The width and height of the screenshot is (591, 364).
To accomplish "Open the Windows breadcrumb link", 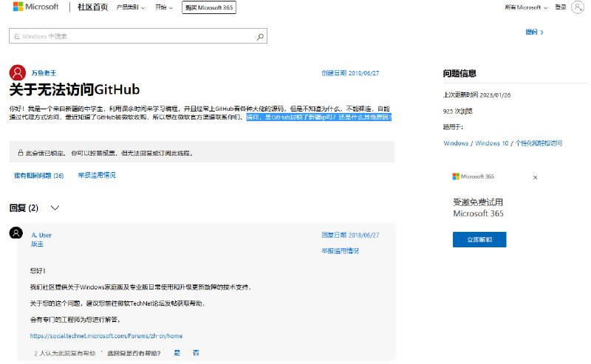I will (x=456, y=143).
